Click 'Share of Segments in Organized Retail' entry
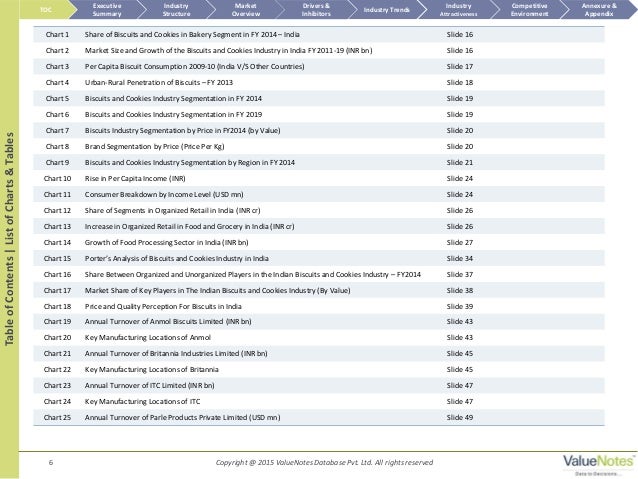The image size is (638, 479). pyautogui.click(x=172, y=210)
